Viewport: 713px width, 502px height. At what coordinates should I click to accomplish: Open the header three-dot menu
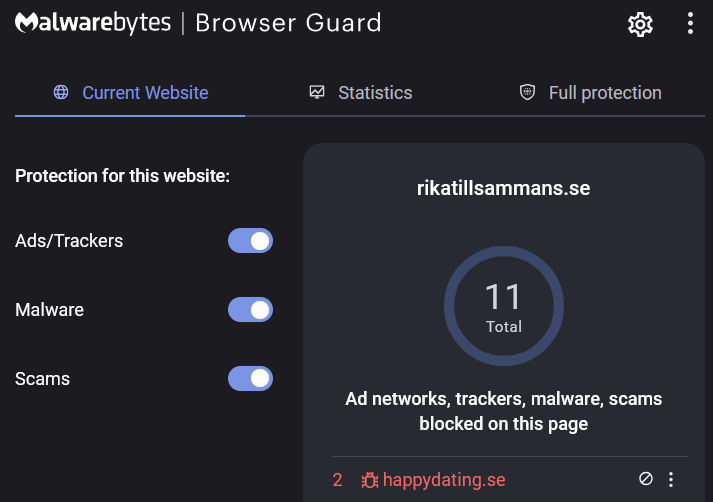(x=690, y=24)
